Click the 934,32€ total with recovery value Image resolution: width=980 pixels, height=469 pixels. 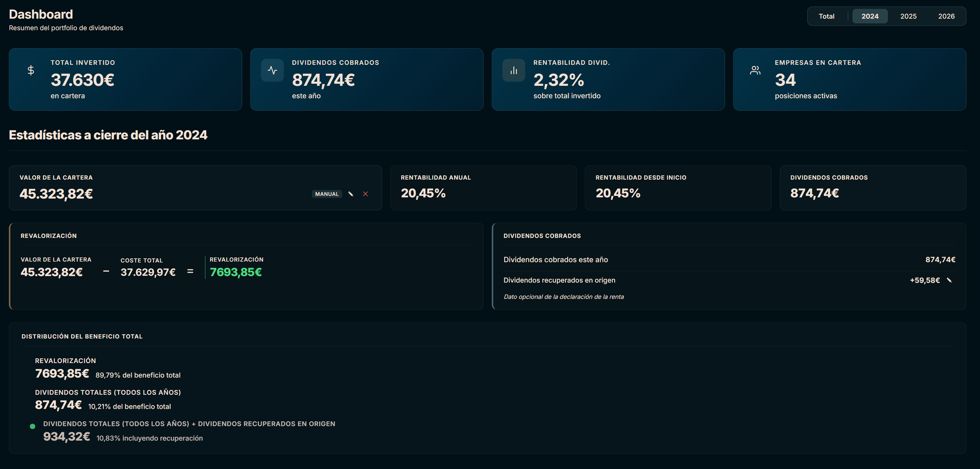click(67, 437)
